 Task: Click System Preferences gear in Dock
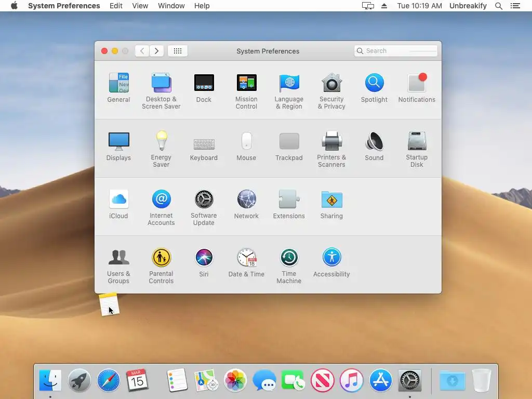click(x=410, y=380)
